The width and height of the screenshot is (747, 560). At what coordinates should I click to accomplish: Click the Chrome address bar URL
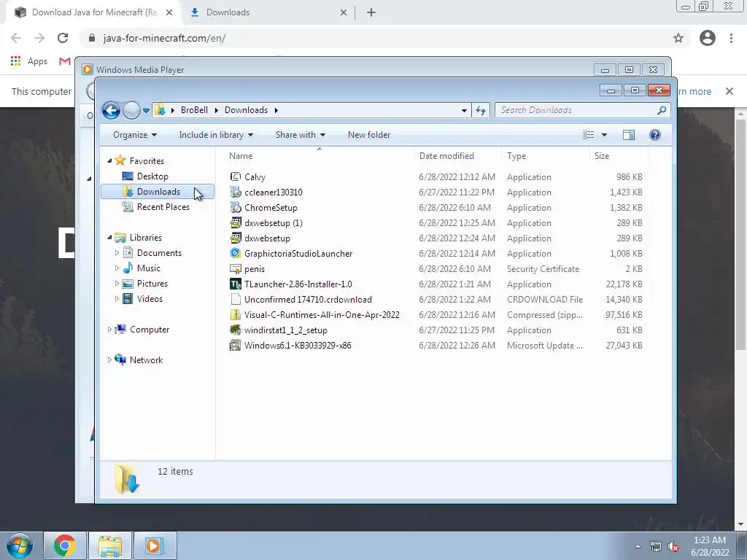[x=164, y=38]
